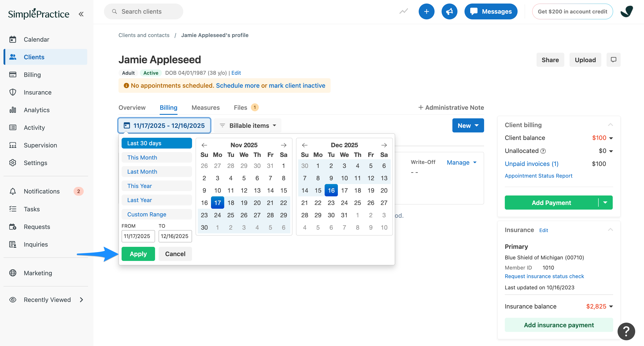Screen dimensions: 644x346
Task: Open the Manage dropdown
Action: coord(461,162)
